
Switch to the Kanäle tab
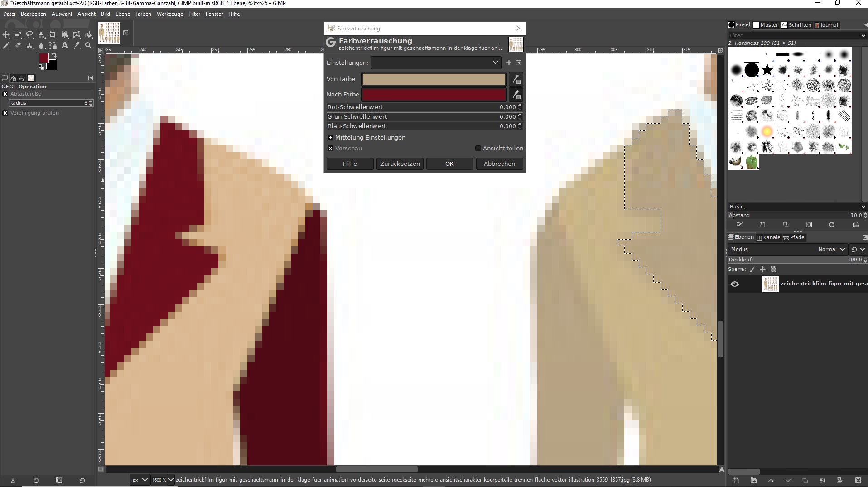click(769, 237)
